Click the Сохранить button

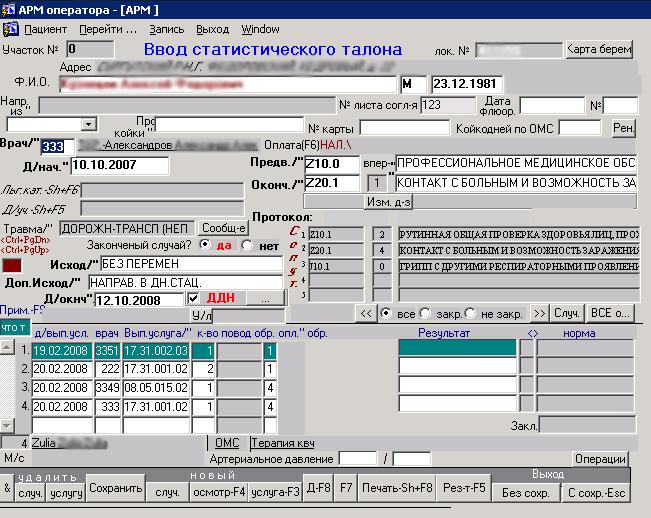click(116, 490)
